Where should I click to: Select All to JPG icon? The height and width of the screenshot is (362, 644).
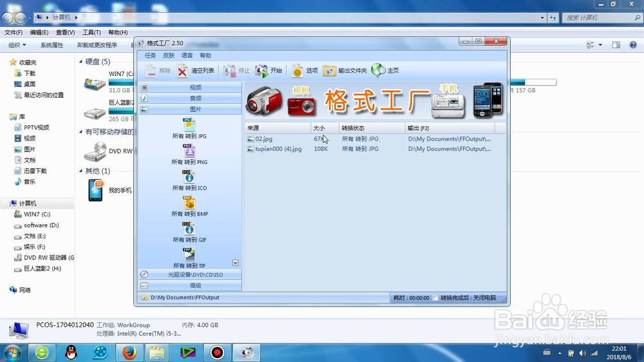coord(189,124)
